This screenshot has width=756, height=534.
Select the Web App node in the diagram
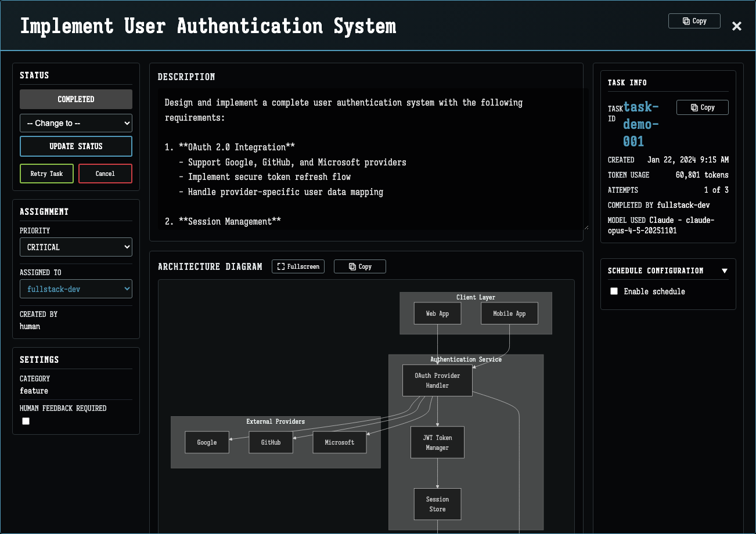tap(437, 313)
